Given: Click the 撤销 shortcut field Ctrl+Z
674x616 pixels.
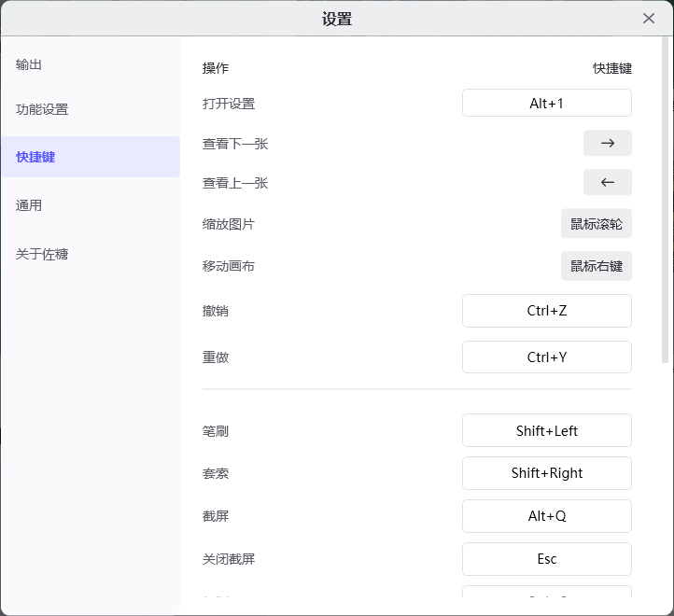Looking at the screenshot, I should pyautogui.click(x=546, y=311).
